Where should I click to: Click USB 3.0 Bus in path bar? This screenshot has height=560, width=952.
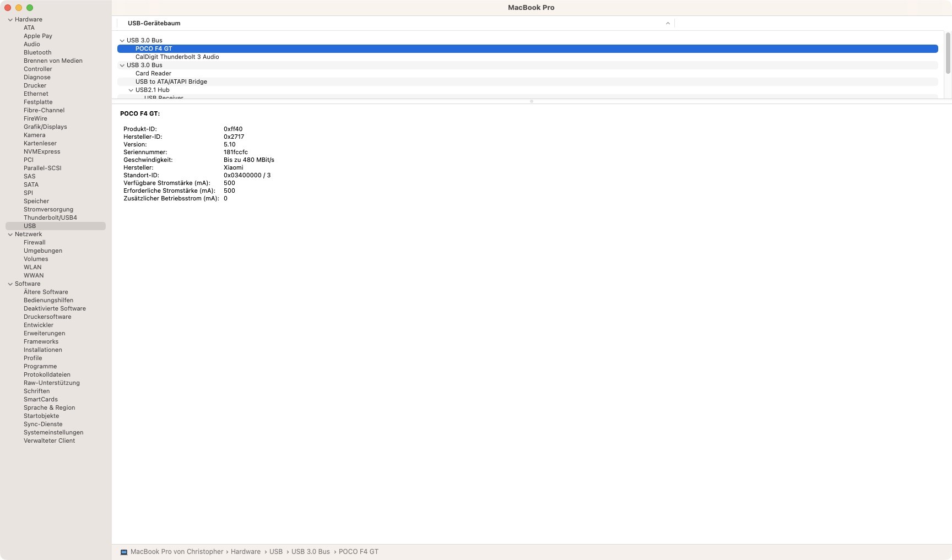(x=311, y=552)
